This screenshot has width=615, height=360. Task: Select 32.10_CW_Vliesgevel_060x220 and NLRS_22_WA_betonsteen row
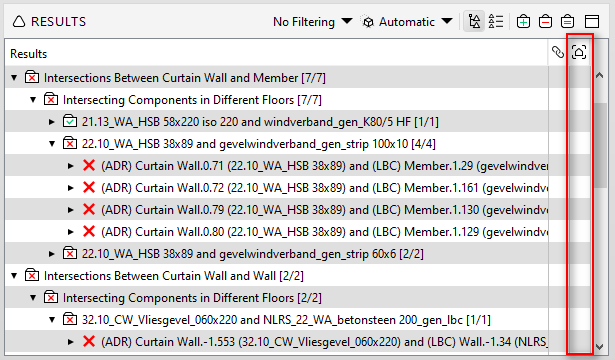pyautogui.click(x=286, y=320)
